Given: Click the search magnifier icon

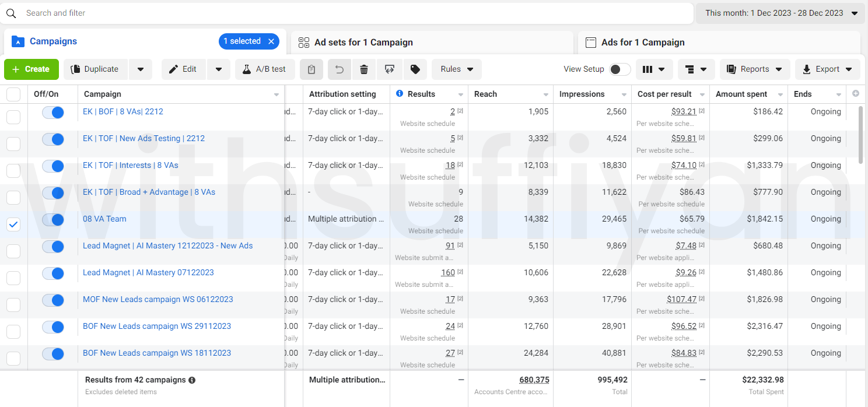Looking at the screenshot, I should click(11, 13).
